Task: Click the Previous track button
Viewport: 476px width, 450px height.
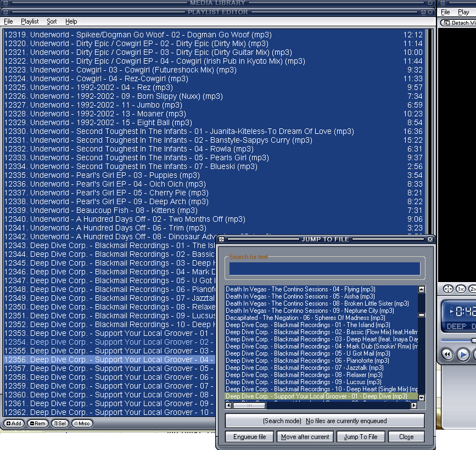Action: click(447, 355)
